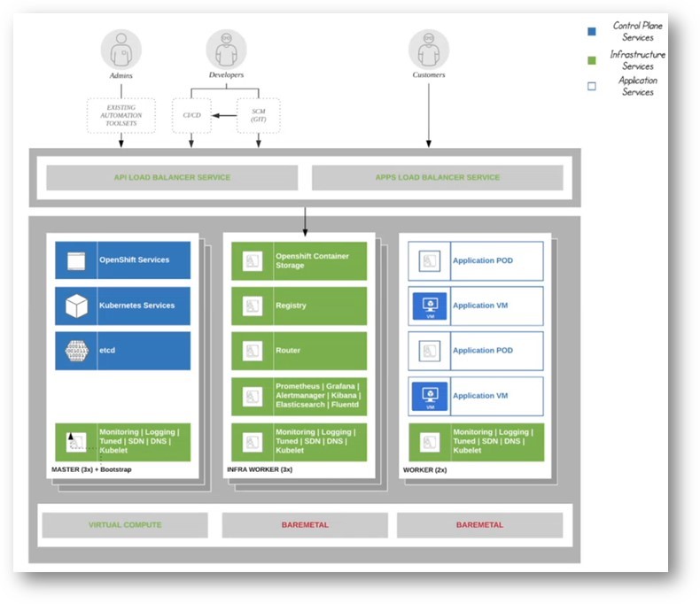The width and height of the screenshot is (700, 604).
Task: Click the Admins caption text
Action: coord(121,76)
